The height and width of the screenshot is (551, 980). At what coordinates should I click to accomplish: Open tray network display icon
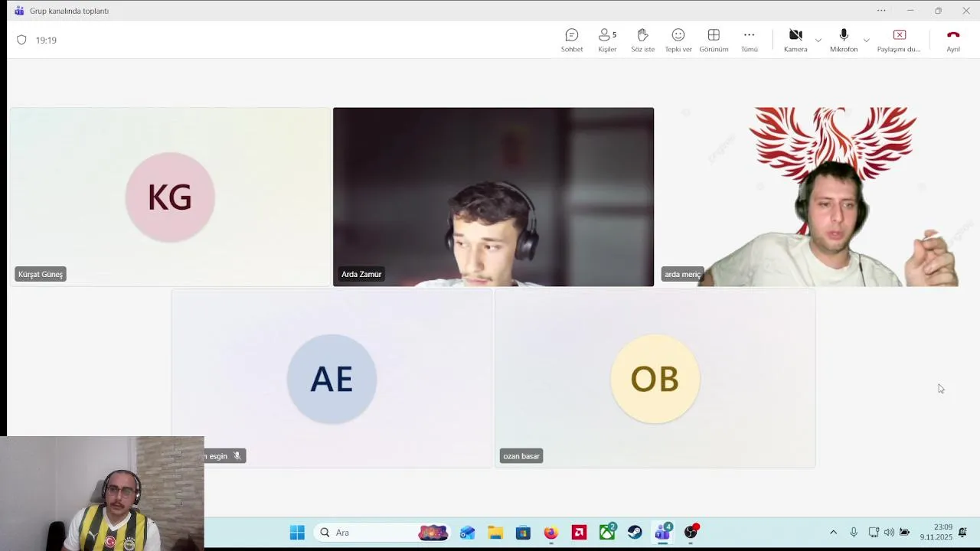point(874,533)
